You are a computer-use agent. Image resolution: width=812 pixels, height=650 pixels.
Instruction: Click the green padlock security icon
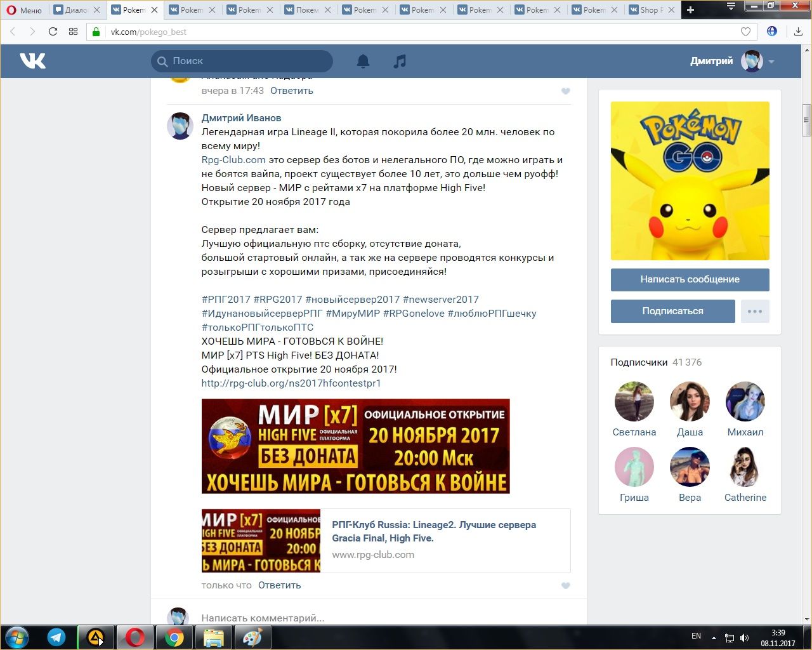(x=96, y=32)
